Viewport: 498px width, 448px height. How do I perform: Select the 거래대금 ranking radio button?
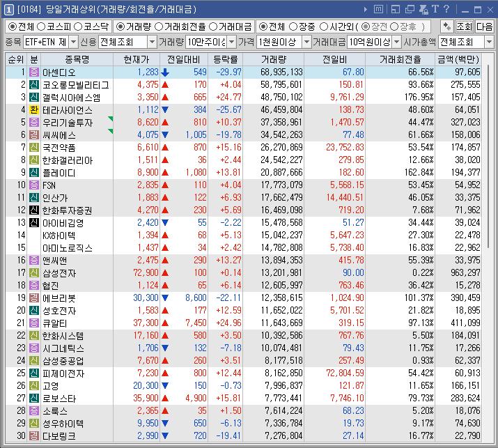213,26
